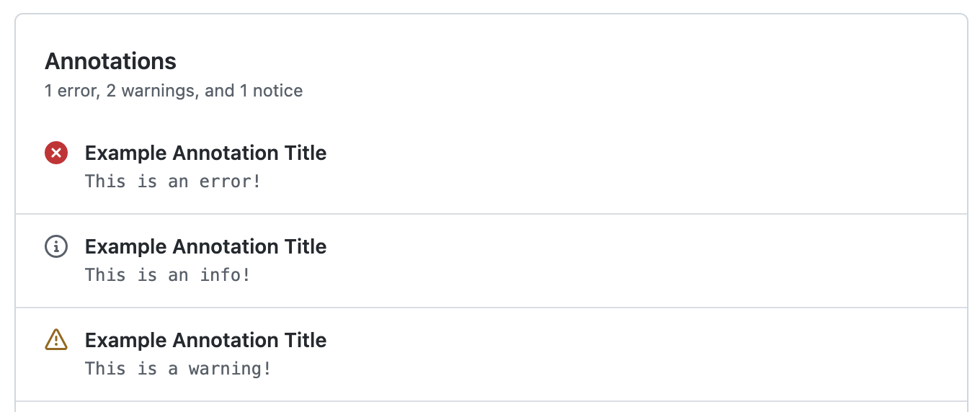Click '1 error' in the summary text

point(71,91)
